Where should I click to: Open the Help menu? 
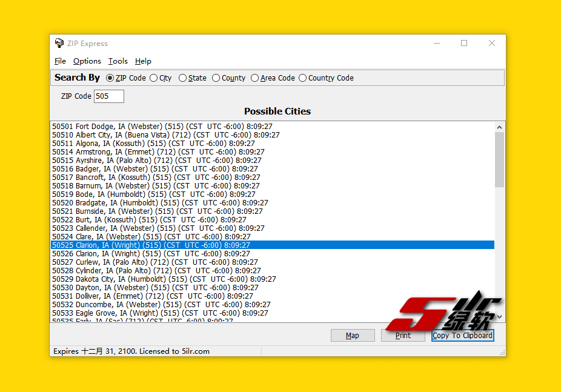(143, 61)
